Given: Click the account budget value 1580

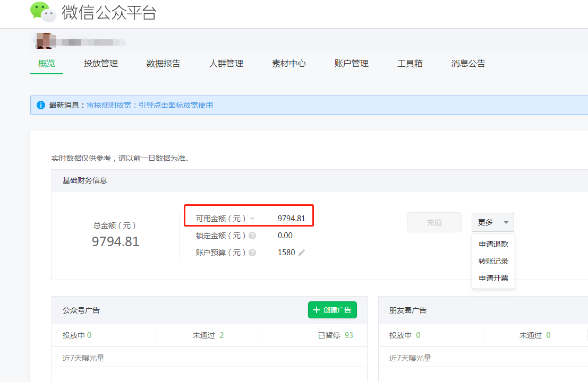Looking at the screenshot, I should pyautogui.click(x=286, y=253).
